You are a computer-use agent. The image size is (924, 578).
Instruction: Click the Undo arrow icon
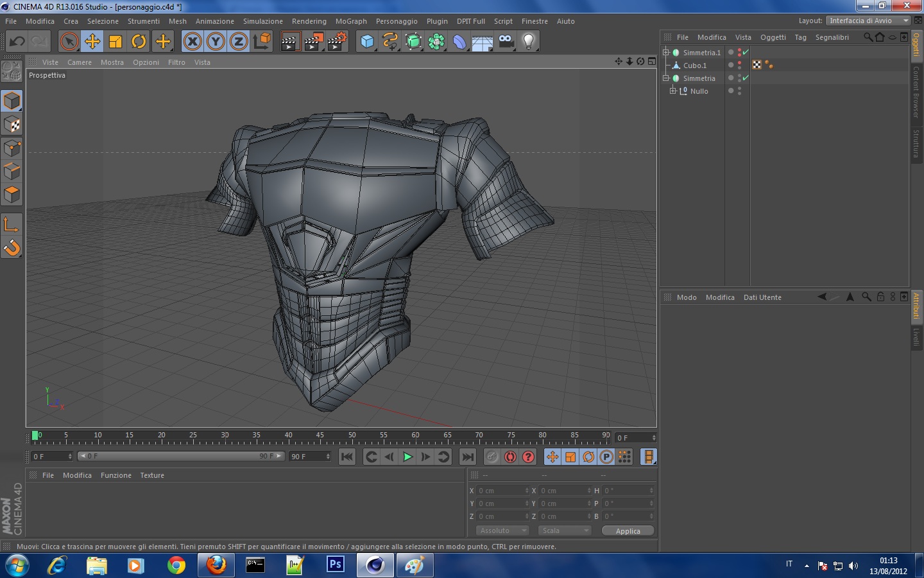17,42
